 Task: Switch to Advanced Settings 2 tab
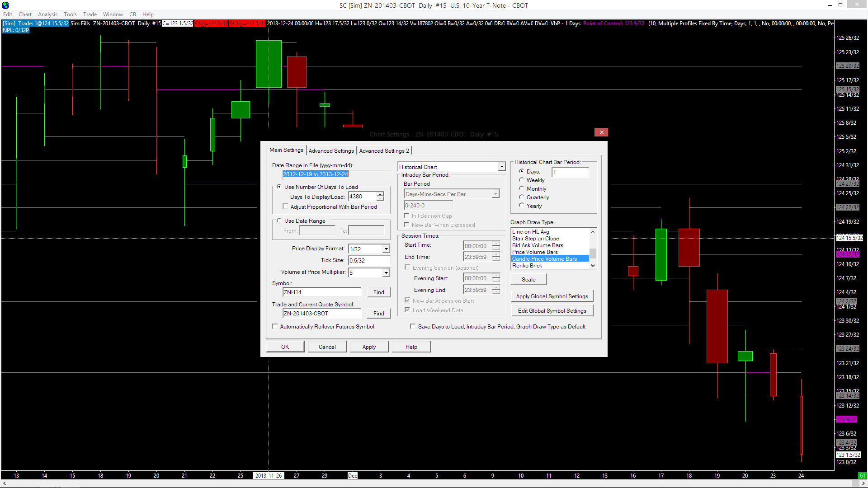coord(384,150)
